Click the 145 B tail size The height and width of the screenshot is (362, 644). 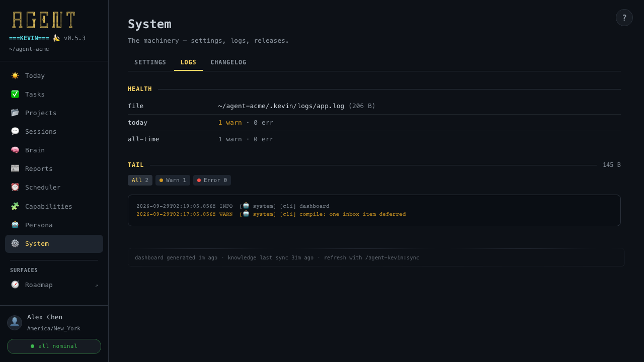point(612,165)
